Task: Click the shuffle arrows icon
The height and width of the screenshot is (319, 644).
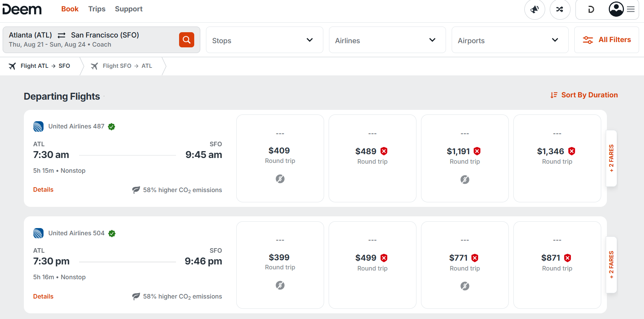Action: (x=560, y=9)
